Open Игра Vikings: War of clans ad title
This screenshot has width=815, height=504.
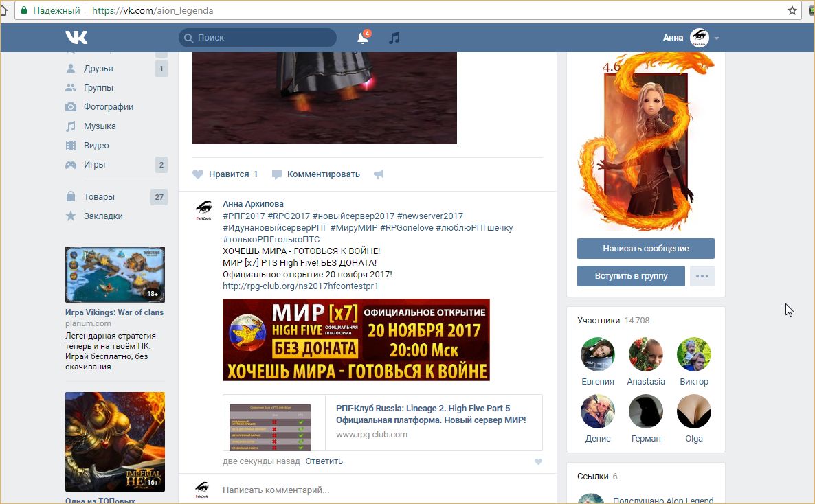114,312
